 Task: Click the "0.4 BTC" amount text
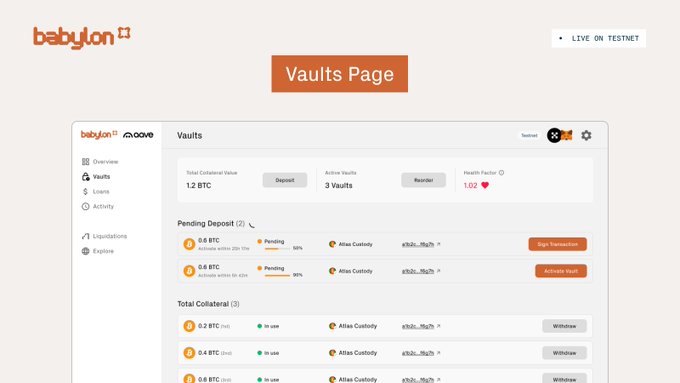209,353
